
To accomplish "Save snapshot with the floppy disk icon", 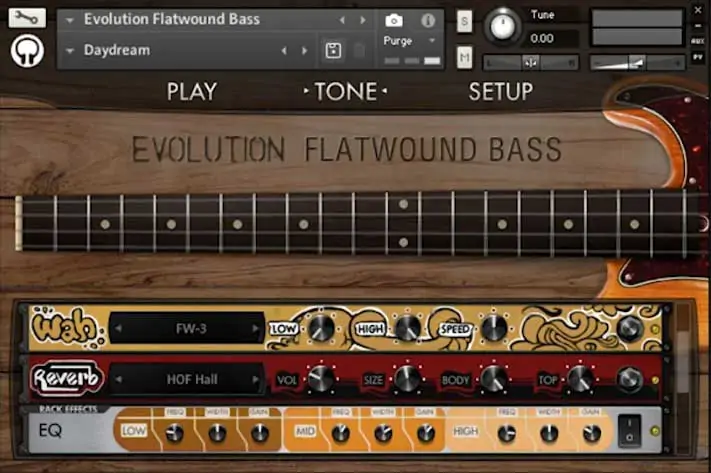I will pyautogui.click(x=334, y=50).
